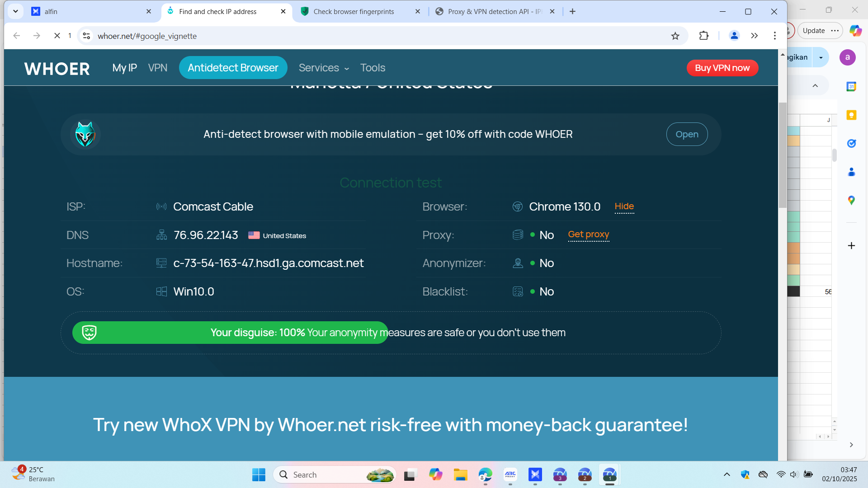The image size is (868, 488).
Task: Click the Get proxy link
Action: click(588, 235)
